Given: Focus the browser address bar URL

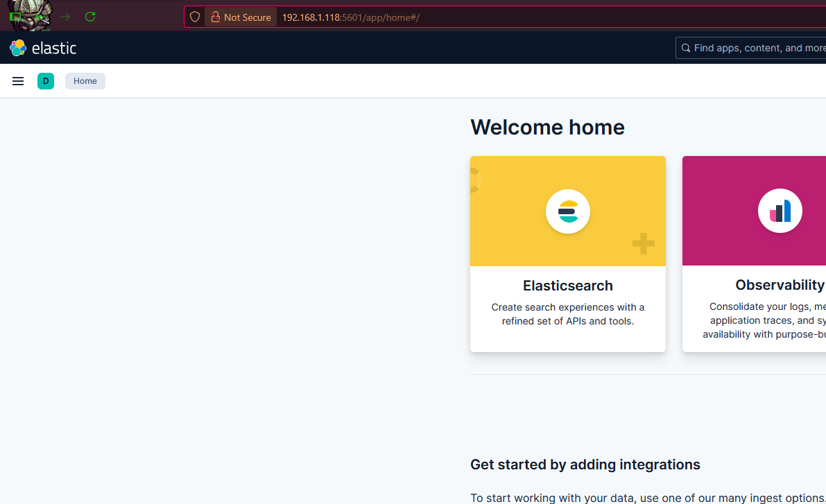Looking at the screenshot, I should (x=350, y=17).
